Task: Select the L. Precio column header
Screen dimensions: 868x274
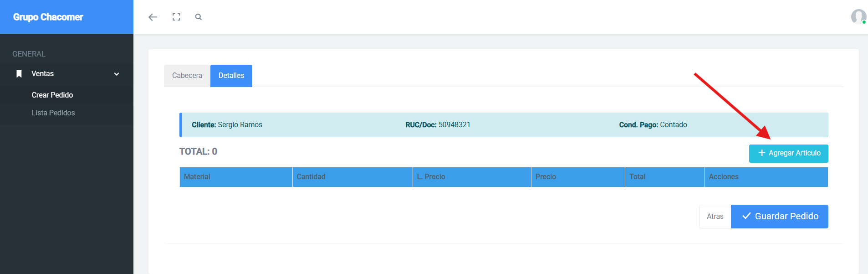Action: coord(431,177)
